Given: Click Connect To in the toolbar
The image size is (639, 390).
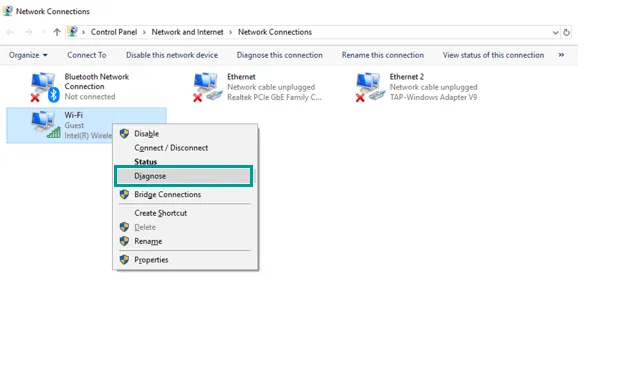Looking at the screenshot, I should coord(87,55).
